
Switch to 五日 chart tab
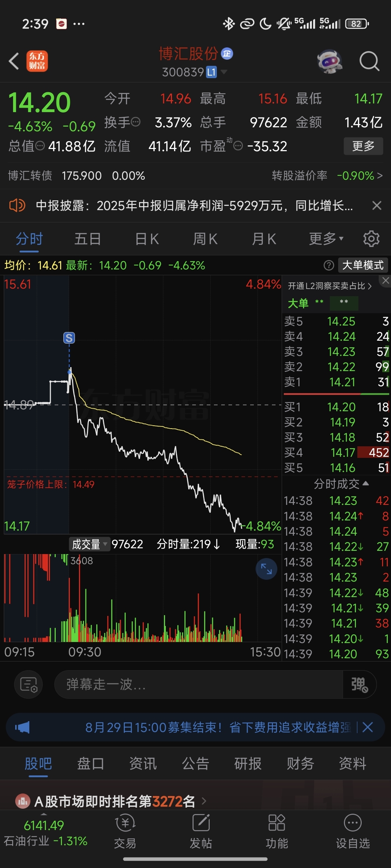tap(88, 239)
